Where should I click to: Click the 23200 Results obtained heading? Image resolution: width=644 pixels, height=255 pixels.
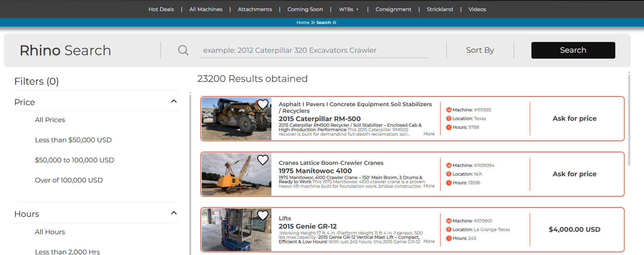[x=252, y=79]
